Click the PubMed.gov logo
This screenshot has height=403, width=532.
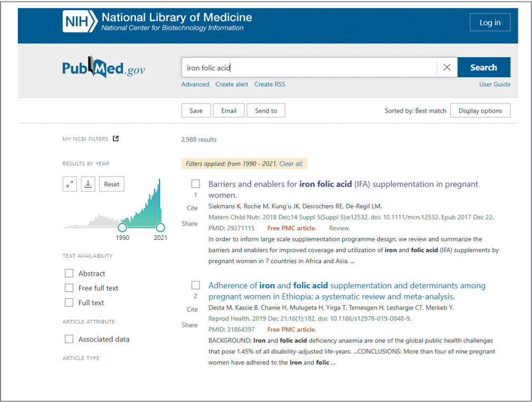click(x=103, y=68)
